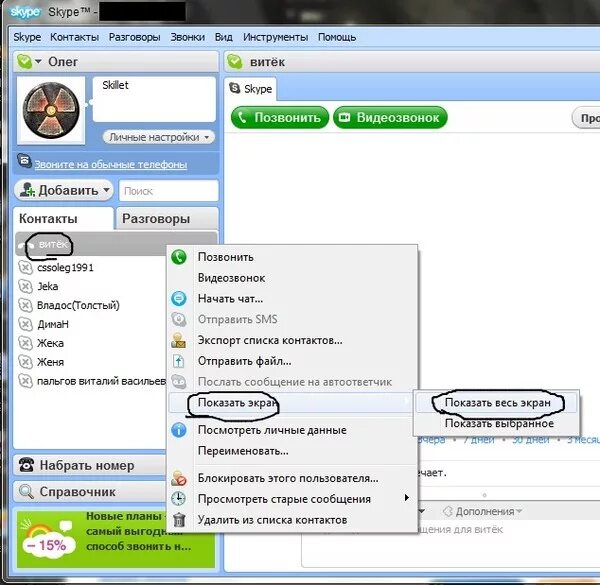
Task: Switch to the Разговоры tab
Action: pyautogui.click(x=167, y=218)
